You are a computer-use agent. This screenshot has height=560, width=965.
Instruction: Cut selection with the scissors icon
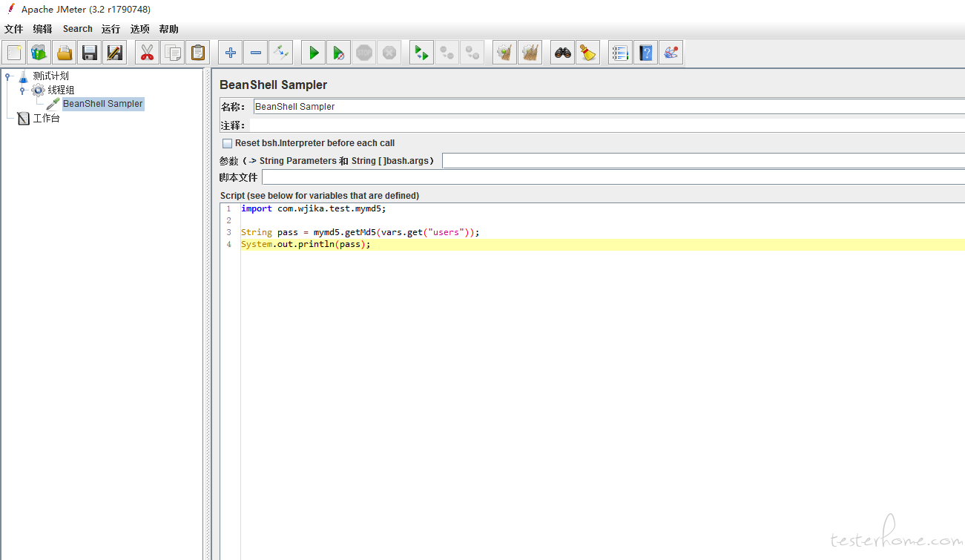[x=147, y=53]
